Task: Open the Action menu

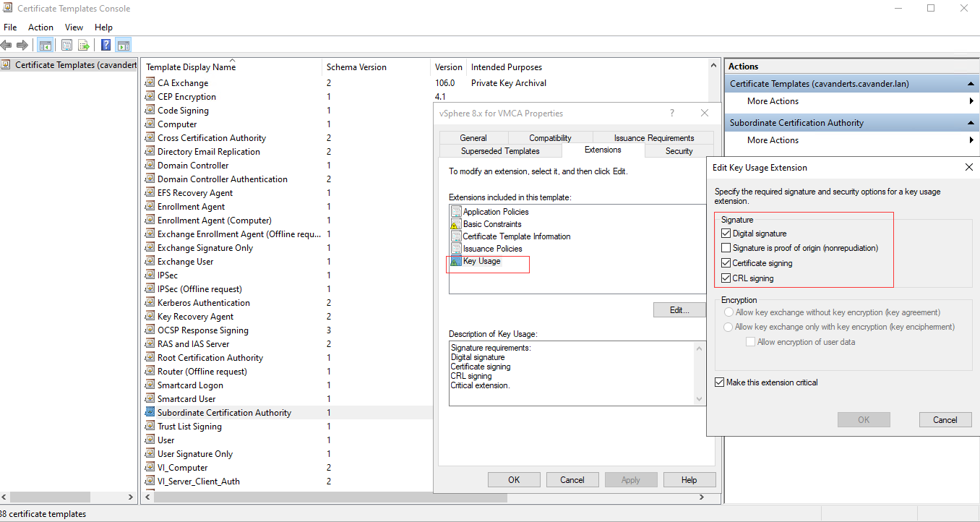Action: pos(41,27)
